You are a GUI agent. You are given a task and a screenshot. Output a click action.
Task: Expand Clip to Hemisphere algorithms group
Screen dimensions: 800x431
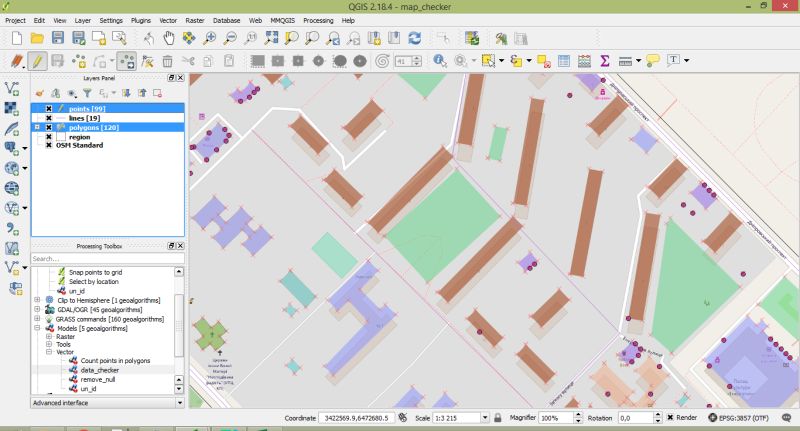pyautogui.click(x=37, y=300)
